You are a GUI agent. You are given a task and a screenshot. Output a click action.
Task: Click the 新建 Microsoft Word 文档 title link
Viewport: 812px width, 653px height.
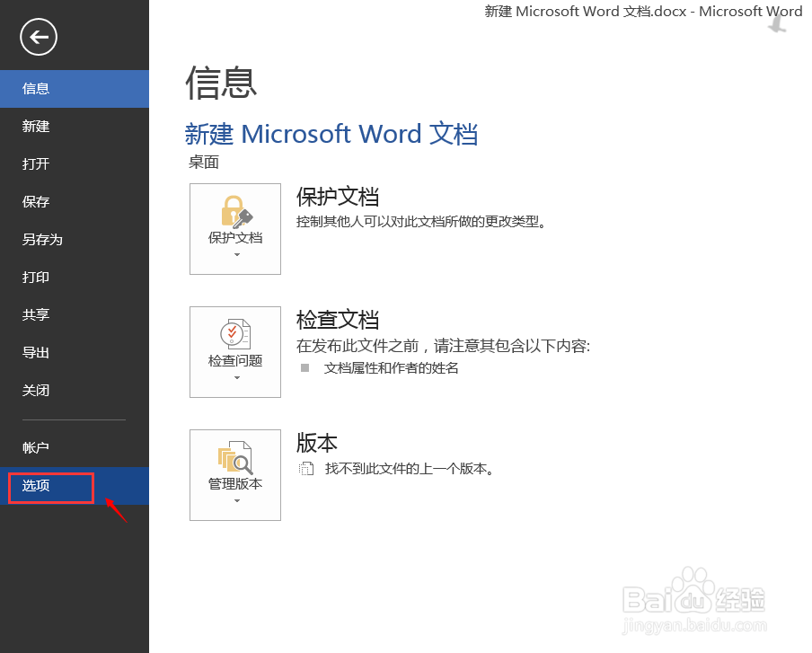point(332,133)
